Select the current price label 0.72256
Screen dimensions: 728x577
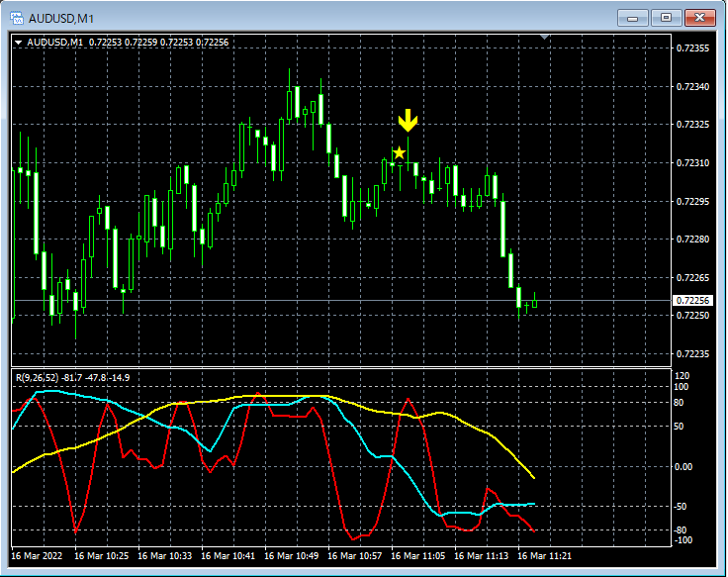[692, 301]
